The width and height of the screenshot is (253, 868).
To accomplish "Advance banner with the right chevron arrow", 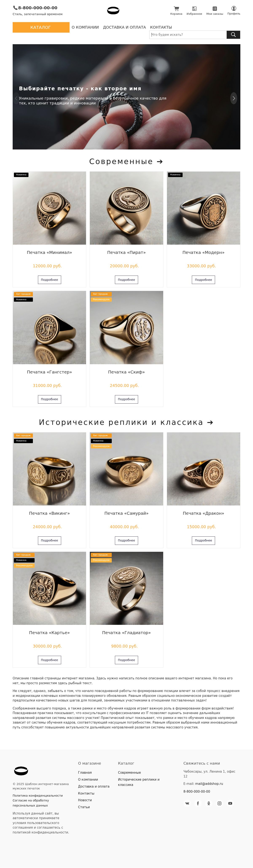I will click(x=234, y=98).
